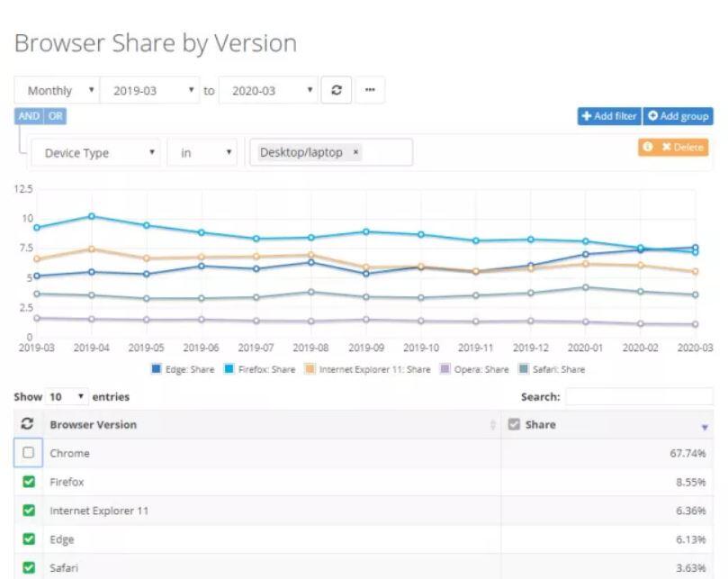Click the orange Delete button
728x579 pixels.
(x=674, y=147)
